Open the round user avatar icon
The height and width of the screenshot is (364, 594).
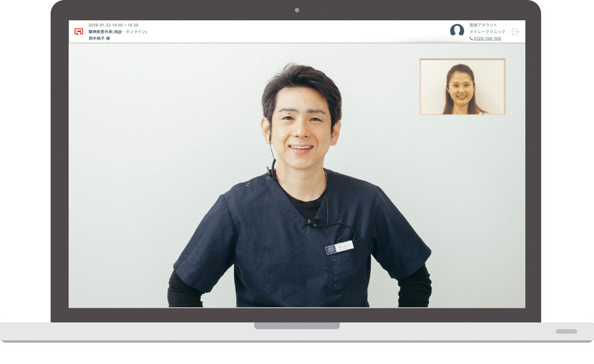pos(457,31)
